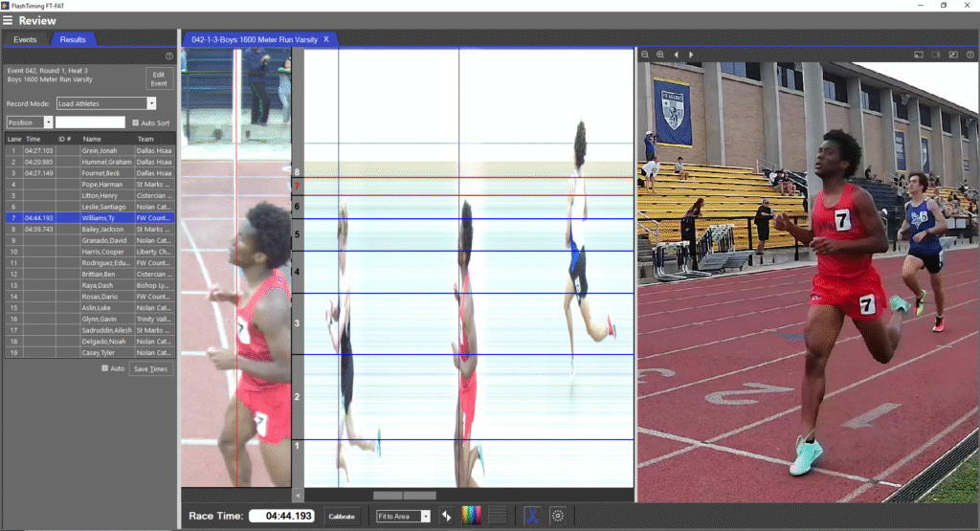Toggle the Auto Sort checkbox
980x531 pixels.
pyautogui.click(x=135, y=122)
